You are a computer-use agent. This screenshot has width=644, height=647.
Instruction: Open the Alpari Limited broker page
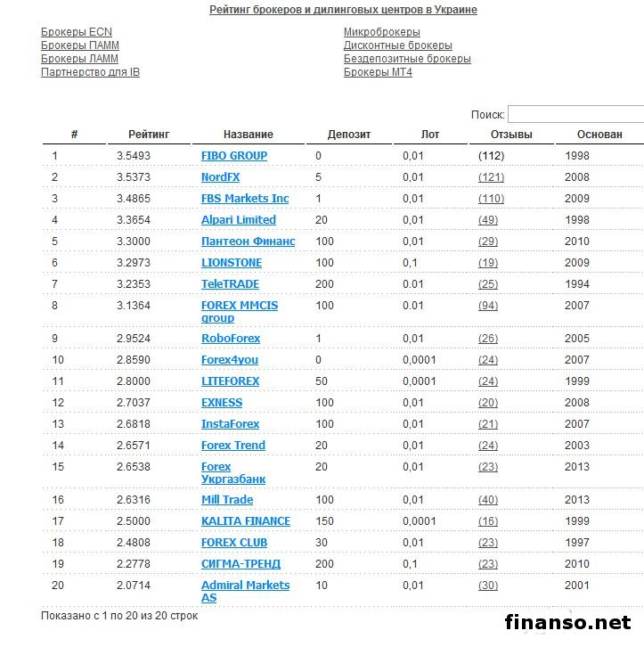click(x=239, y=220)
